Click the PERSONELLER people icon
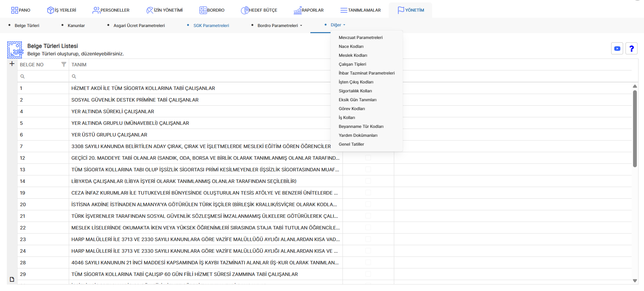Screen dimensions: 644x291 point(96,10)
